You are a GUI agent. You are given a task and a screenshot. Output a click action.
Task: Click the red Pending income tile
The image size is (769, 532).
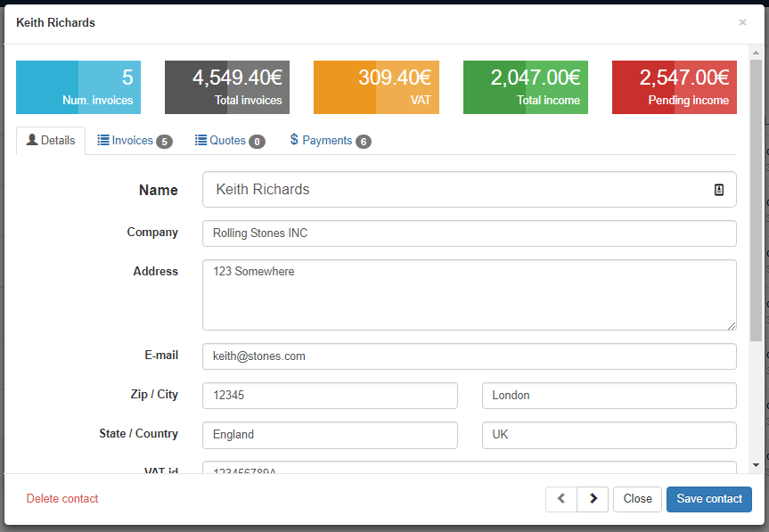click(675, 87)
